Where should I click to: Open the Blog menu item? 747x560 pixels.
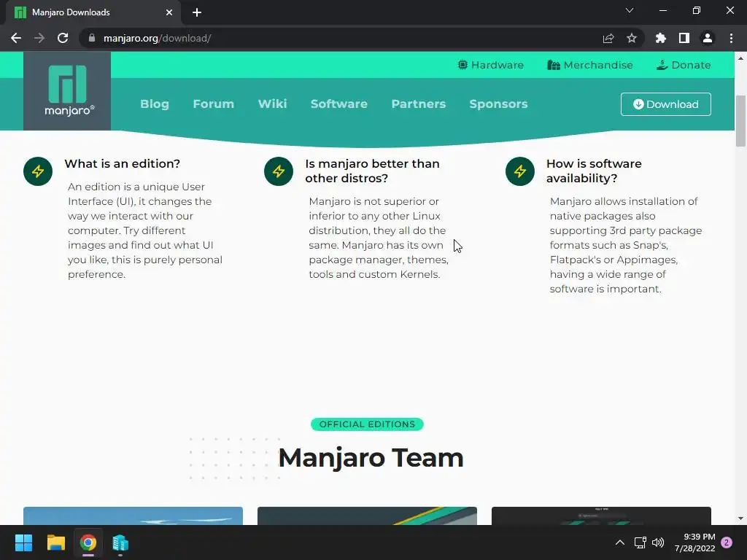[x=155, y=104]
